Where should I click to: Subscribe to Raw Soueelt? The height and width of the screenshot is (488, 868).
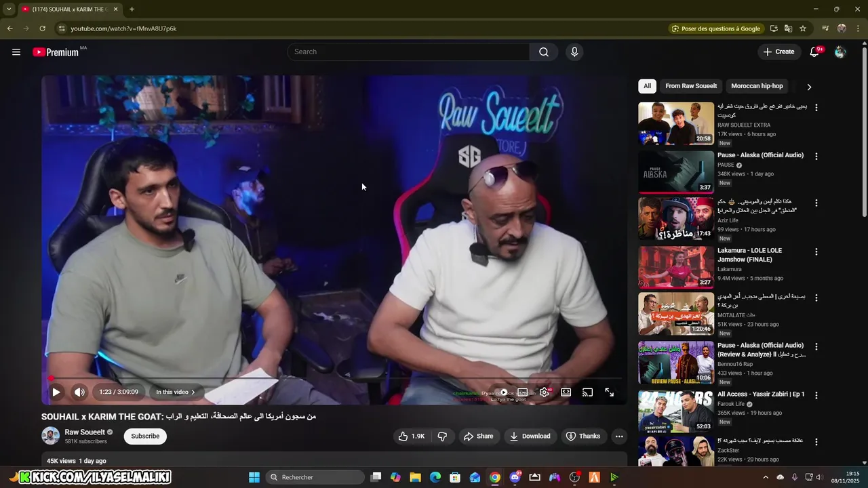145,436
